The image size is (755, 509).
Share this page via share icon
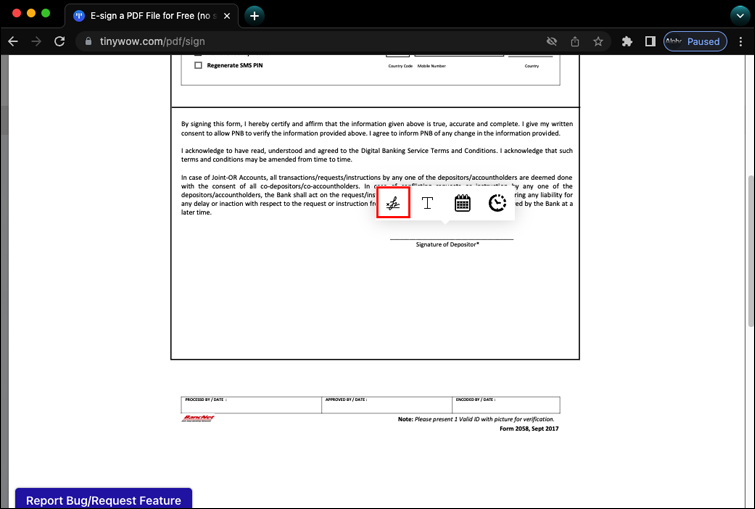575,41
